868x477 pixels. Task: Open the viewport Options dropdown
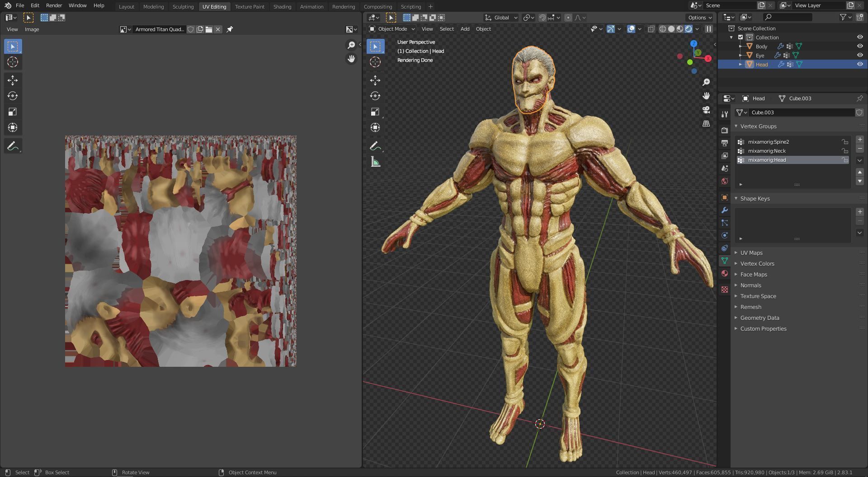(x=700, y=18)
